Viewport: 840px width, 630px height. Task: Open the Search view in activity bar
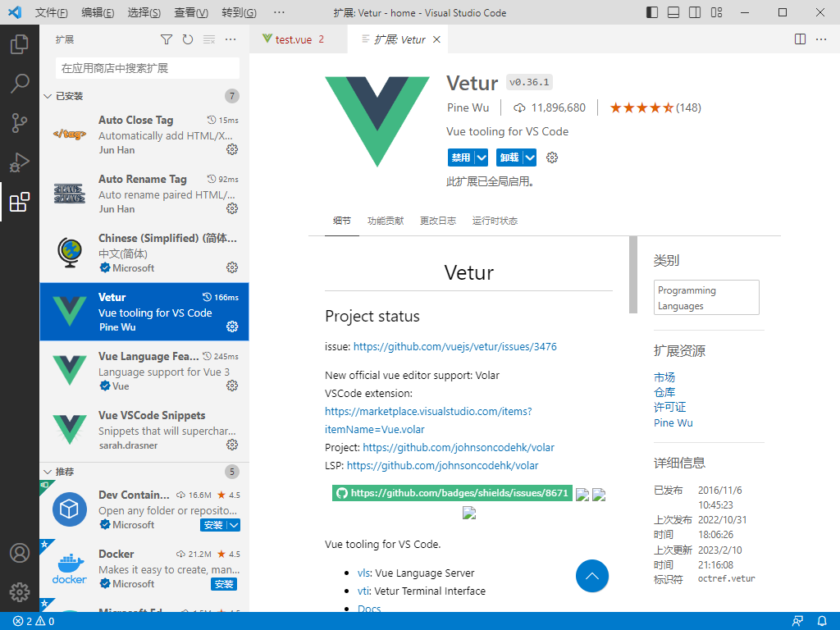point(20,84)
